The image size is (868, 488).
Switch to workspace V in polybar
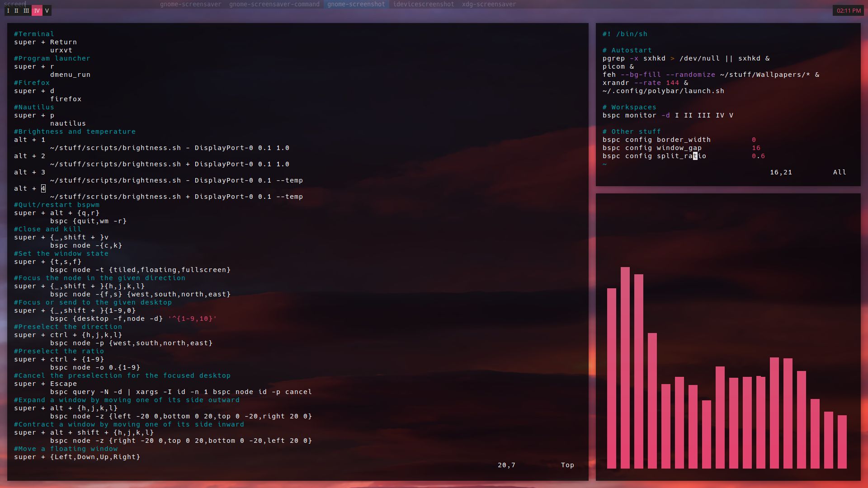click(47, 10)
